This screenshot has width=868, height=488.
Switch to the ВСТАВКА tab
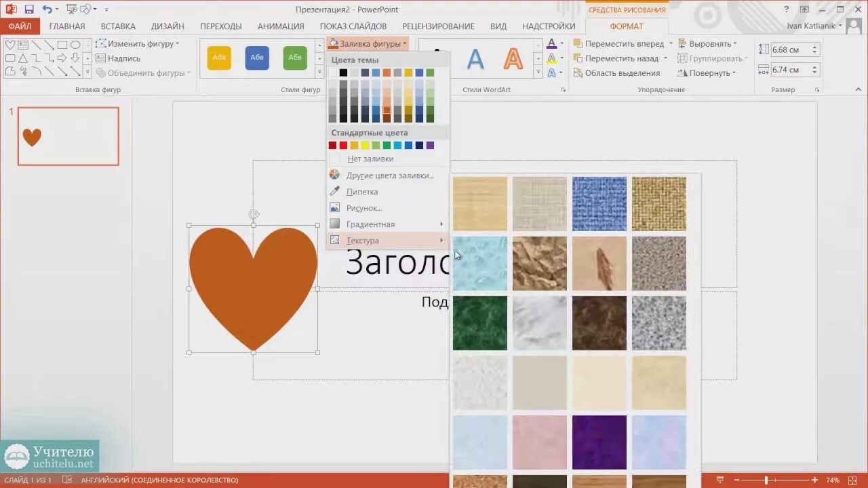click(x=118, y=26)
